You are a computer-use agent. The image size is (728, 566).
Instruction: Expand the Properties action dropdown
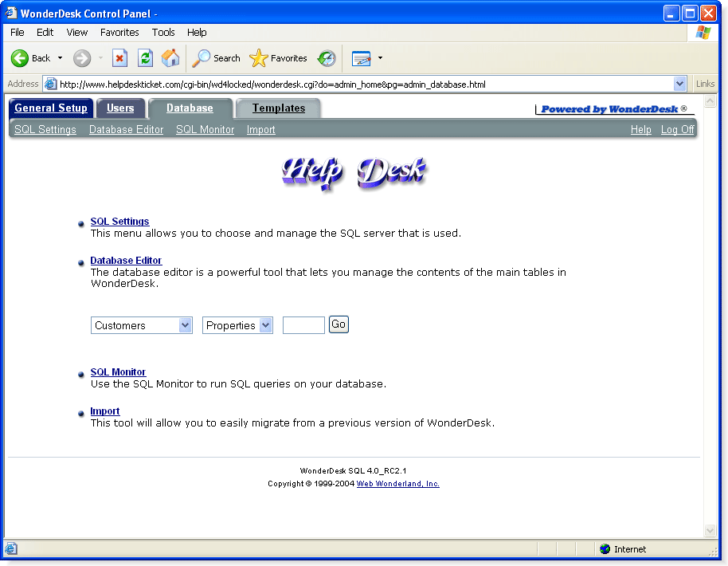265,324
